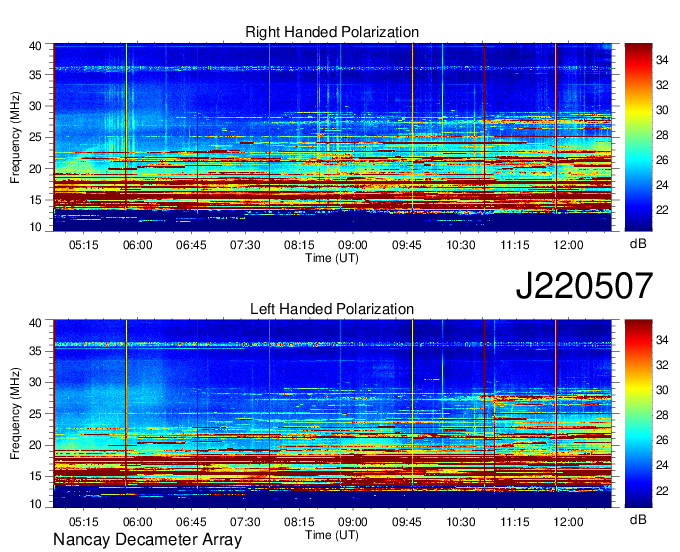The image size is (680, 552).
Task: Click 09:45 tick on Left Handed time axis
Action: tap(407, 522)
